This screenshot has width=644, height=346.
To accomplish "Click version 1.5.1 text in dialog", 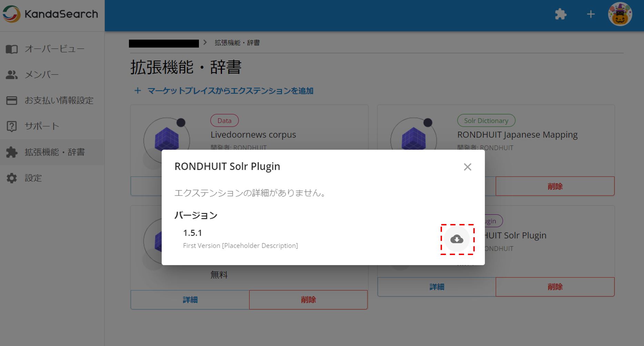I will [x=192, y=233].
